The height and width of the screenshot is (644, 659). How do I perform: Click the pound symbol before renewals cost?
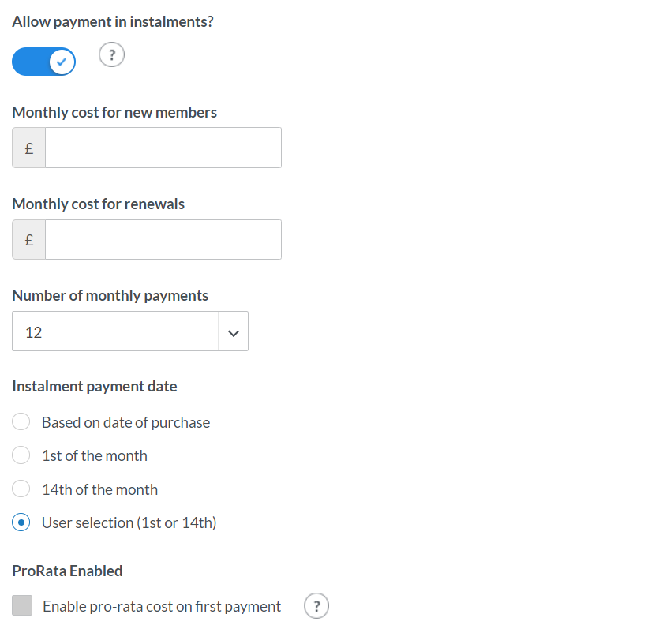coord(29,240)
